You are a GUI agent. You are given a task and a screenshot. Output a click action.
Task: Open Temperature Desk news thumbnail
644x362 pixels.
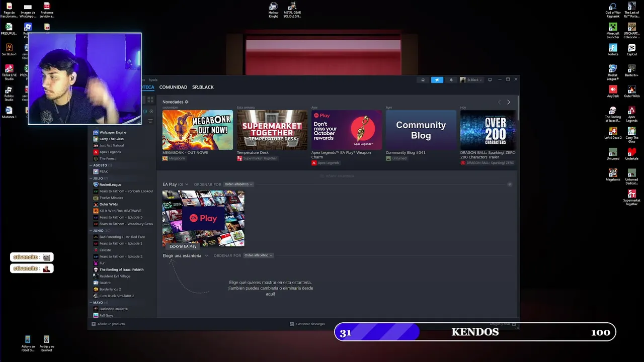272,130
